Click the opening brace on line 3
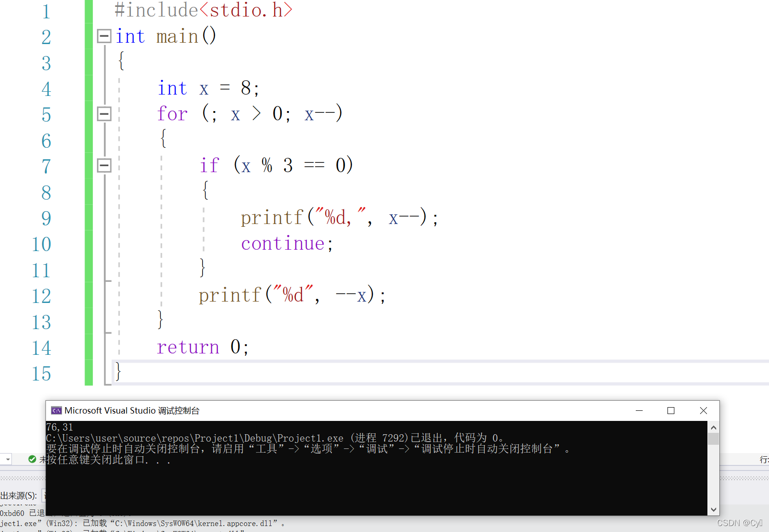769x532 pixels. (x=121, y=61)
